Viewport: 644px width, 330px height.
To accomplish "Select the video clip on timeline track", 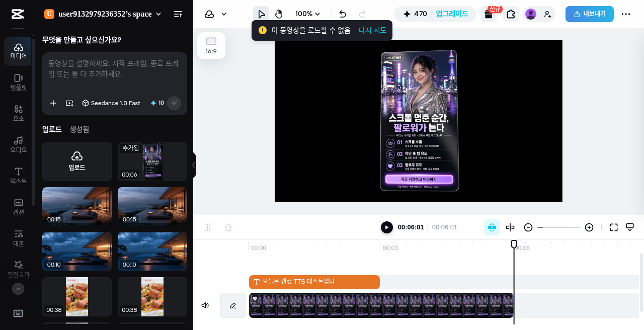I will [x=381, y=305].
